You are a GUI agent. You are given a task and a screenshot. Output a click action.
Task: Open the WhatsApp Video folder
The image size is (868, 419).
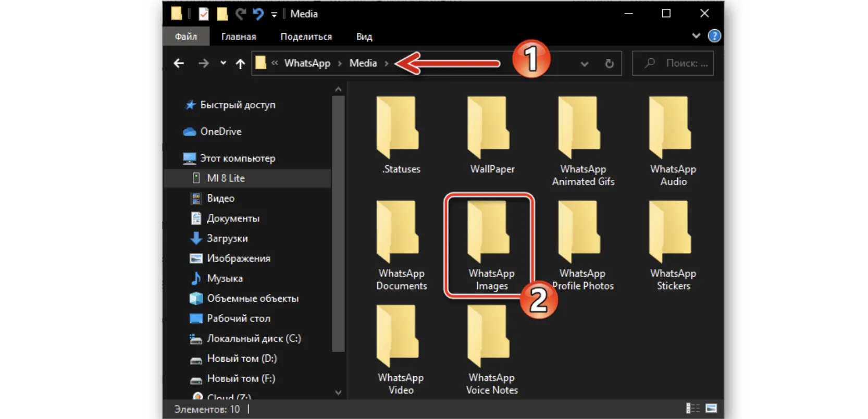click(400, 350)
